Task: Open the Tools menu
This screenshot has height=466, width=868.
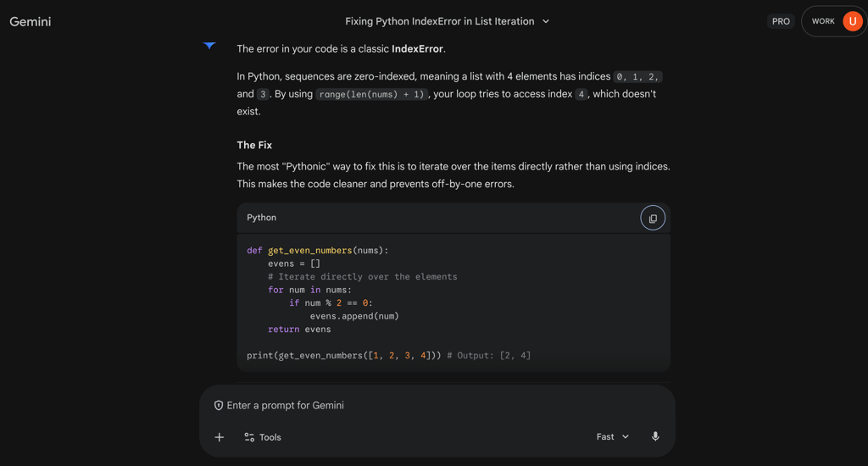Action: coord(263,437)
